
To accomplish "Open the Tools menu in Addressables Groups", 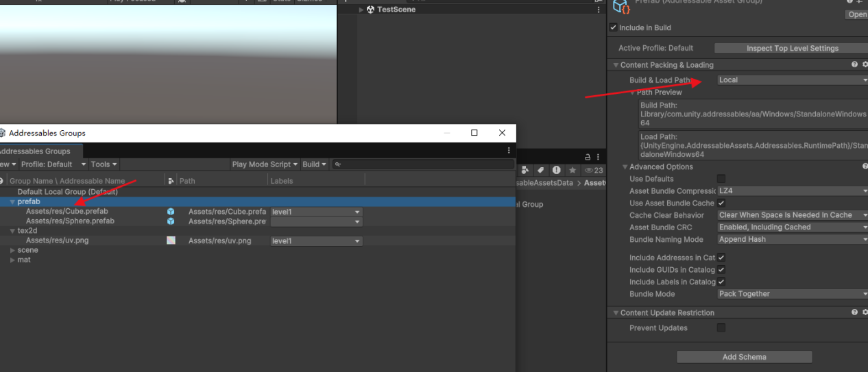I will click(x=104, y=164).
